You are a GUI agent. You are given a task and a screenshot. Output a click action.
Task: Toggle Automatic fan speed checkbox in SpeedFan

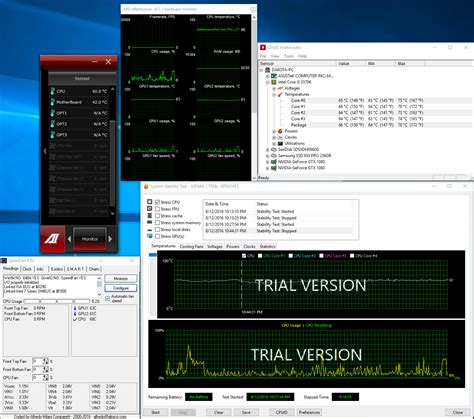pos(108,298)
